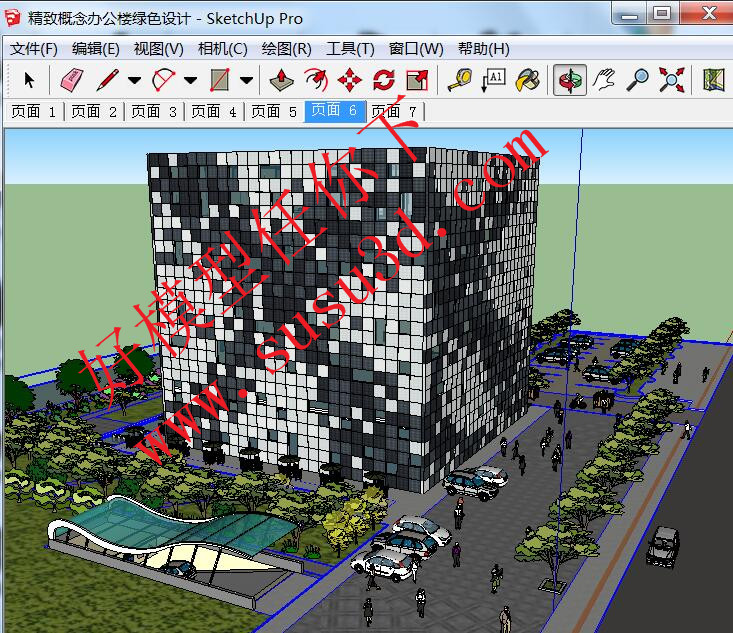Image resolution: width=733 pixels, height=633 pixels.
Task: Open the shape tool dropdown arrow
Action: [x=246, y=80]
